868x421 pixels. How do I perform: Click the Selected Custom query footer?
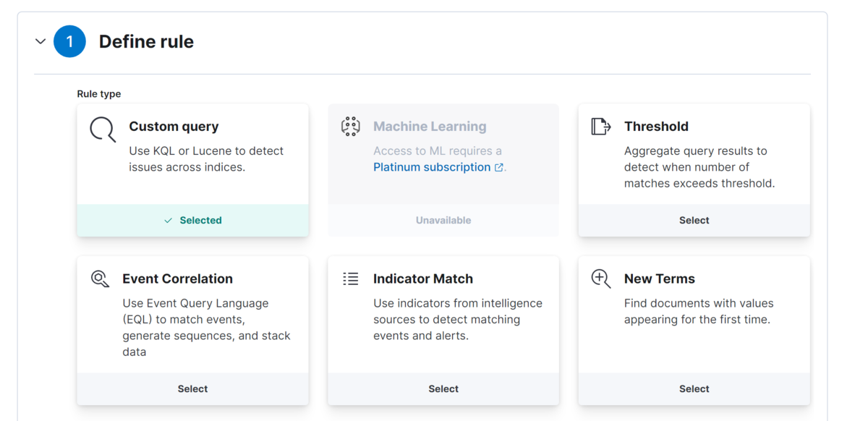point(193,221)
